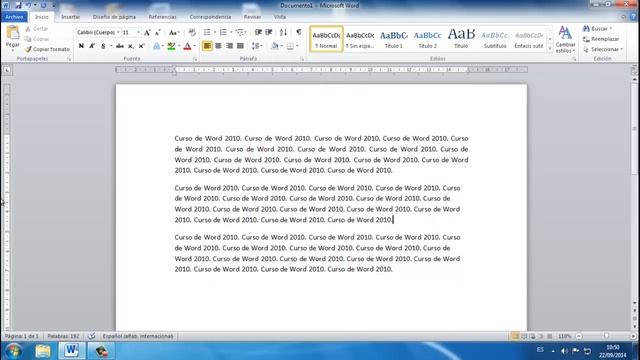Activate the Copiar formato painter
Viewport: 640px width, 360px height.
[47, 49]
